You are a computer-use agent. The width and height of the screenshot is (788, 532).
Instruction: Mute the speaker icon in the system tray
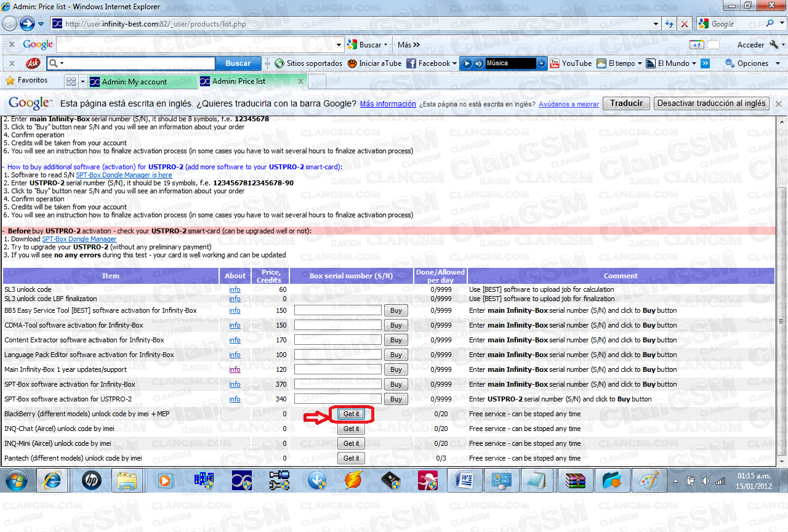(705, 480)
